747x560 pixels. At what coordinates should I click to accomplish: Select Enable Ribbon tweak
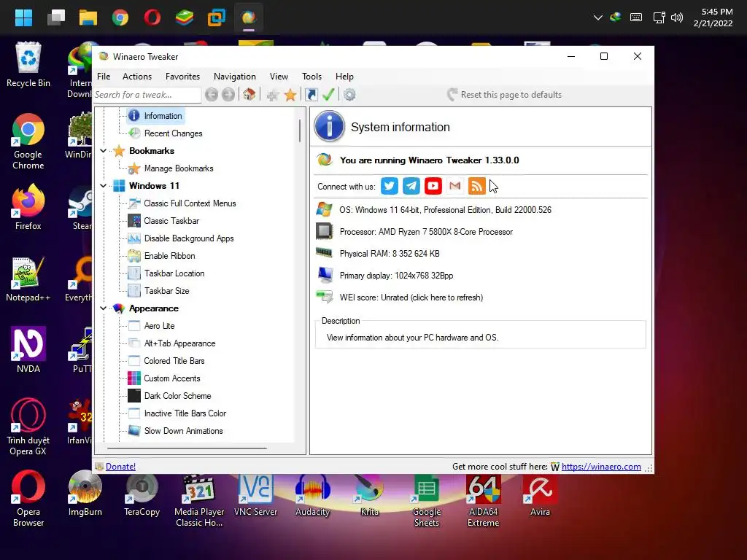(169, 256)
